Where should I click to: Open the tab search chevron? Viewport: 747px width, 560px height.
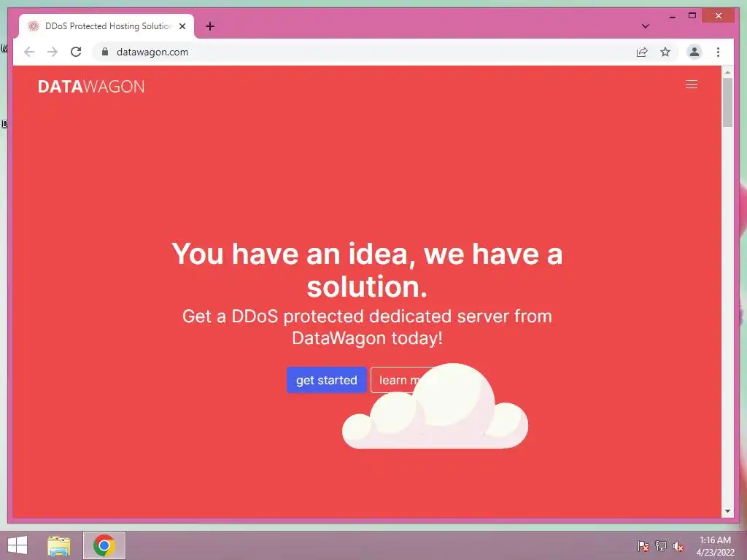(x=645, y=26)
